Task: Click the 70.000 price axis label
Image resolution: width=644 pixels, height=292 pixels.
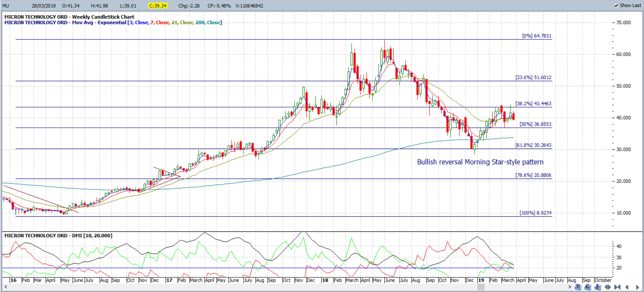Action: [623, 22]
